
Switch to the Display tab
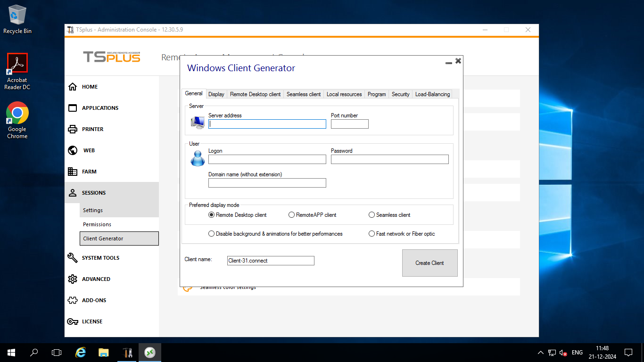click(x=216, y=94)
